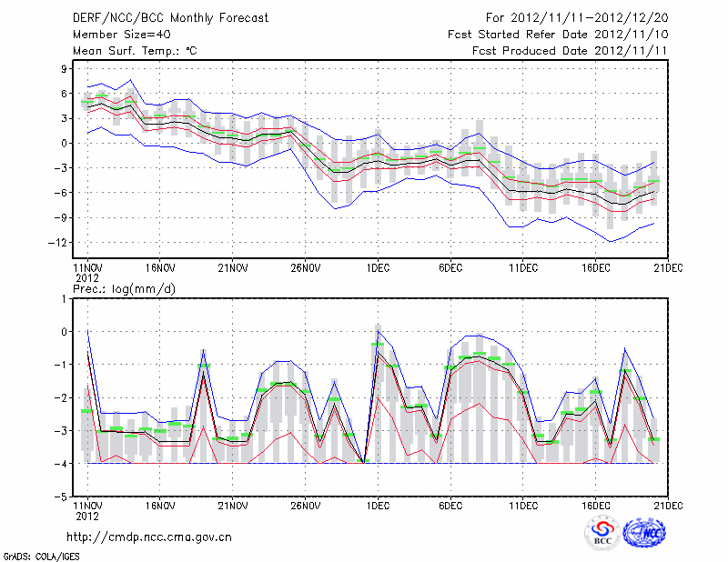The image size is (728, 562).
Task: Click 16DEC on the temperature chart axis
Action: pyautogui.click(x=596, y=268)
